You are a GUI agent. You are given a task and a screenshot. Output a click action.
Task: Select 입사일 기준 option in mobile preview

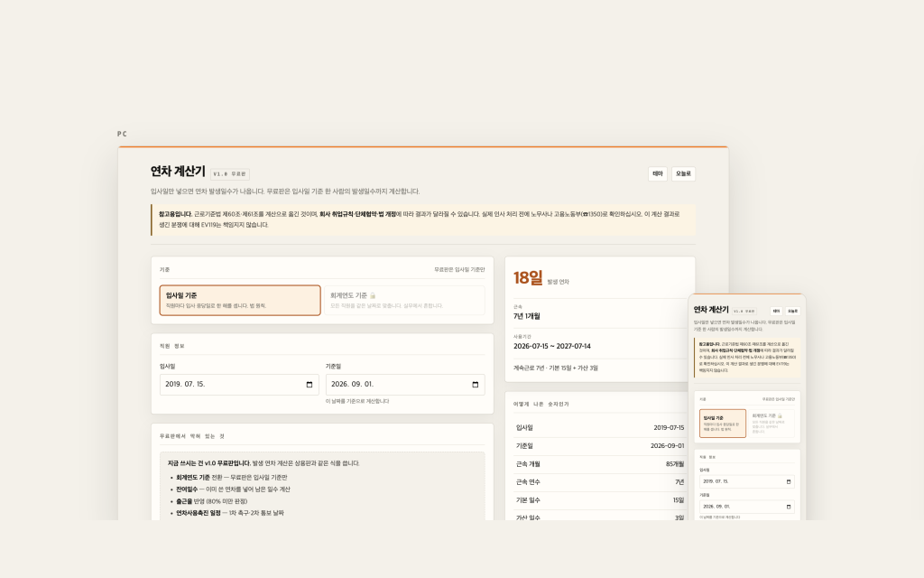(723, 424)
